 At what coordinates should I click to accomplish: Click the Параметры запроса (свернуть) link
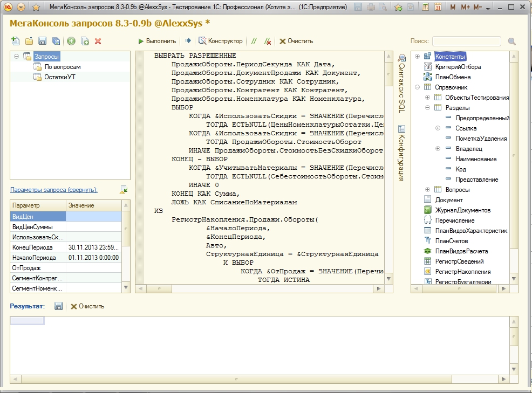(x=54, y=190)
